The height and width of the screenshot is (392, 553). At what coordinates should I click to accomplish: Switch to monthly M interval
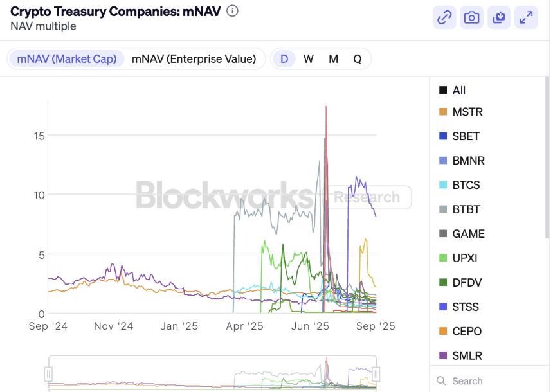pos(333,59)
